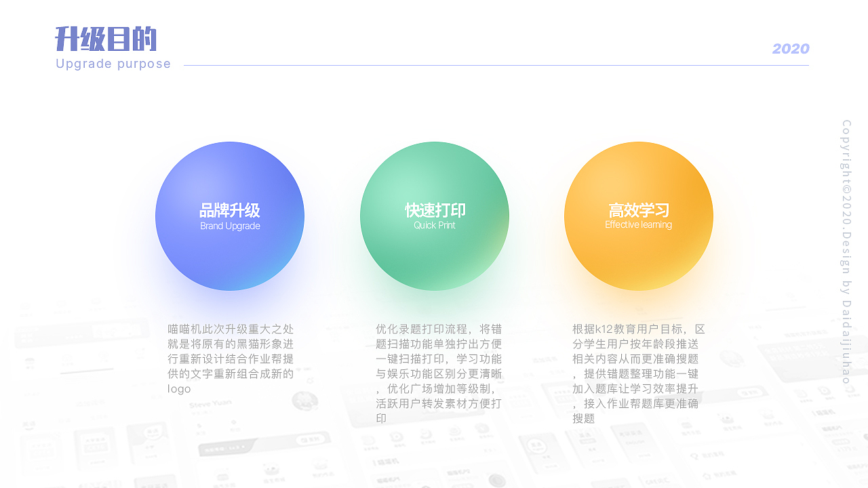
Task: Click the green 快速打印 sphere
Action: (x=435, y=216)
